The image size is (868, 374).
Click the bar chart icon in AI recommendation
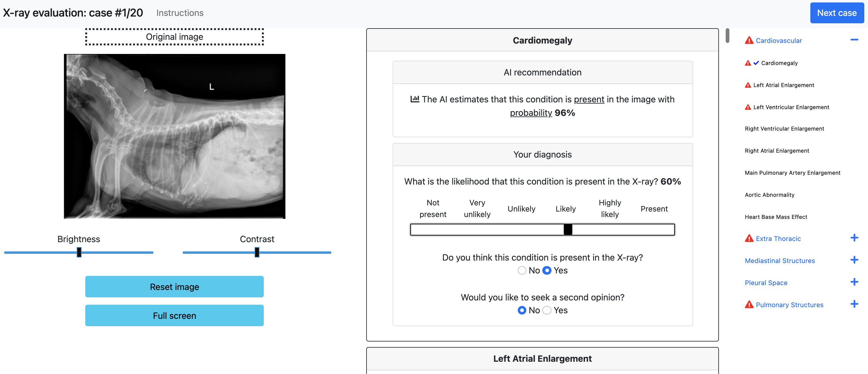pos(414,99)
